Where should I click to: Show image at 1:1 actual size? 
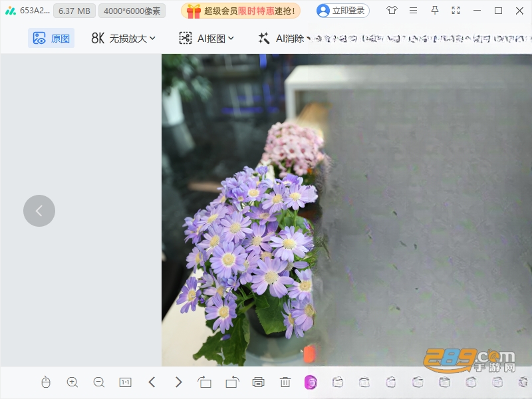(x=125, y=382)
